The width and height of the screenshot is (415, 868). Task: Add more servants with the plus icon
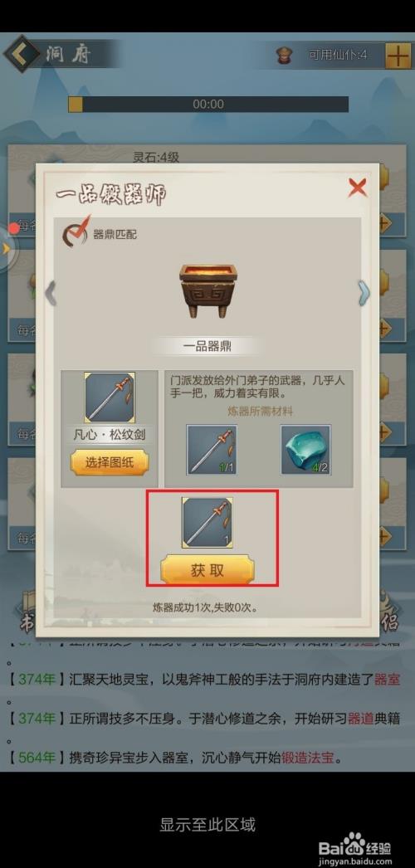pyautogui.click(x=398, y=56)
